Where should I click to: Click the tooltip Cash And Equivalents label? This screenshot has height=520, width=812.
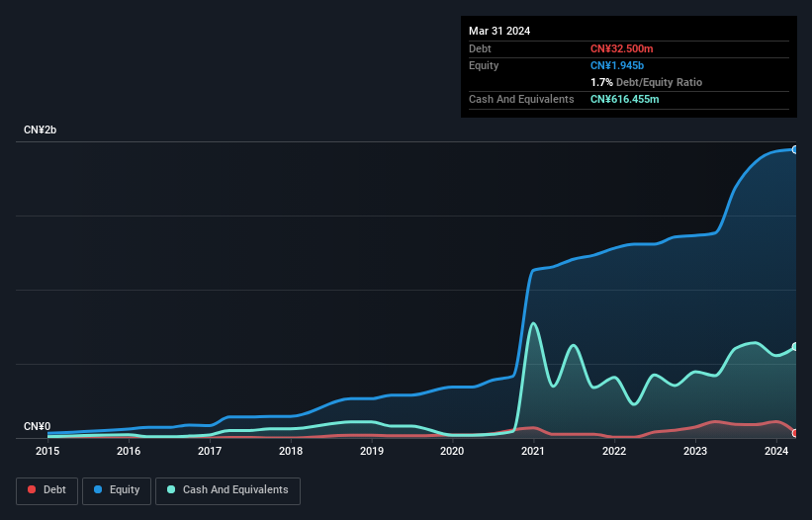click(521, 99)
